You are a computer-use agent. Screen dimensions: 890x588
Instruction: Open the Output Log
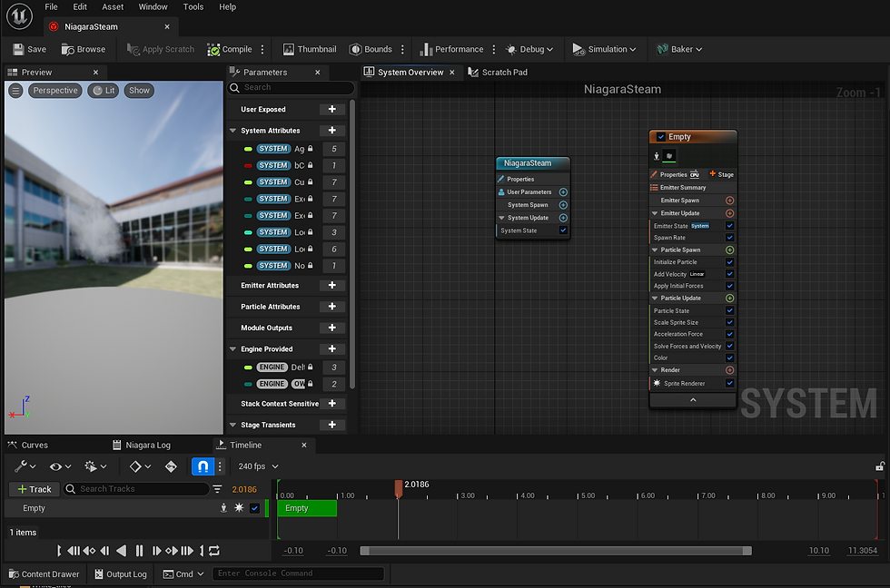[x=120, y=573]
